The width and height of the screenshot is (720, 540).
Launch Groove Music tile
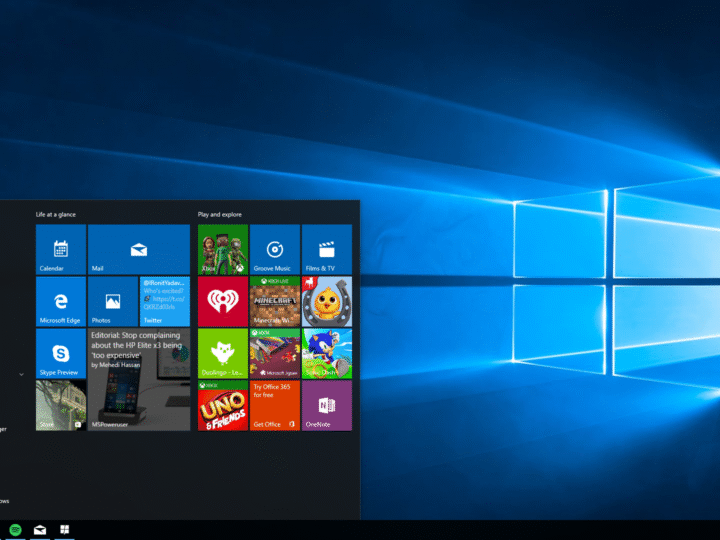click(275, 249)
